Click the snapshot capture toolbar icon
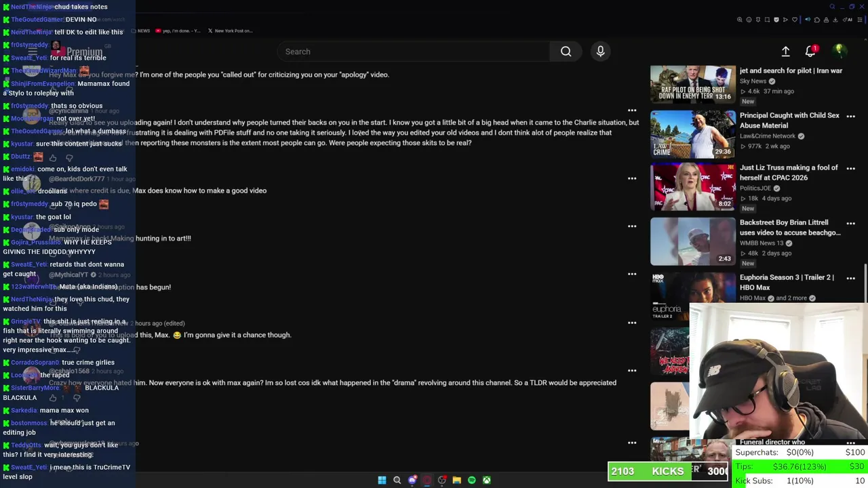Viewport: 868px width, 488px height. [767, 20]
